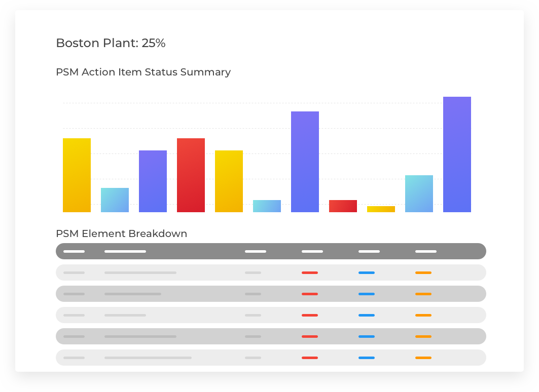Image resolution: width=539 pixels, height=392 pixels.
Task: Select the orange indicator in the first table row
Action: click(x=423, y=272)
